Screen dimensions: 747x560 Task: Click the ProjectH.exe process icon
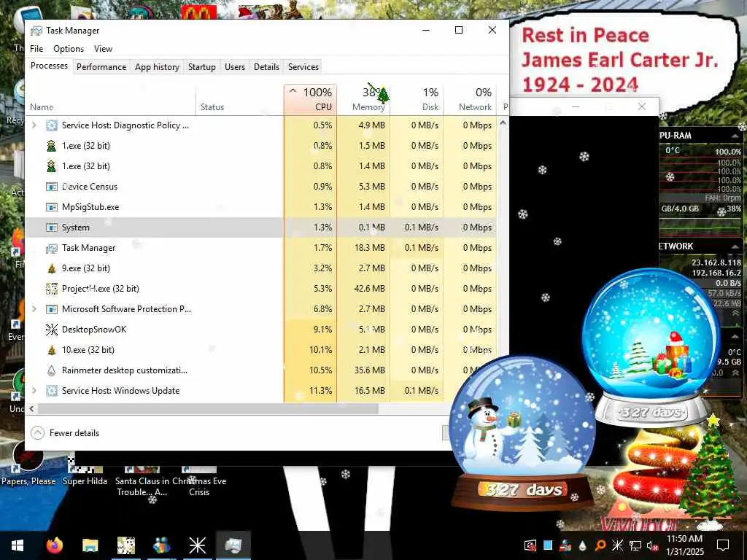pos(52,289)
